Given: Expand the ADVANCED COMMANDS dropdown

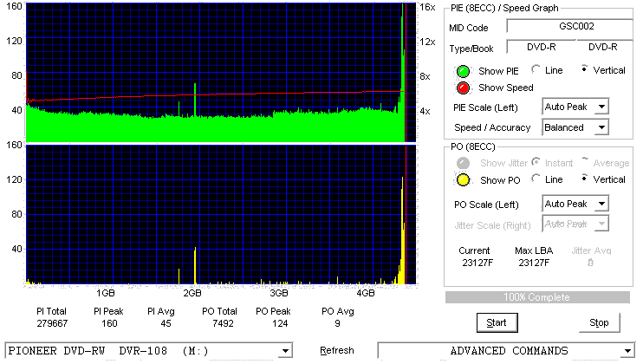Looking at the screenshot, I should [x=506, y=351].
